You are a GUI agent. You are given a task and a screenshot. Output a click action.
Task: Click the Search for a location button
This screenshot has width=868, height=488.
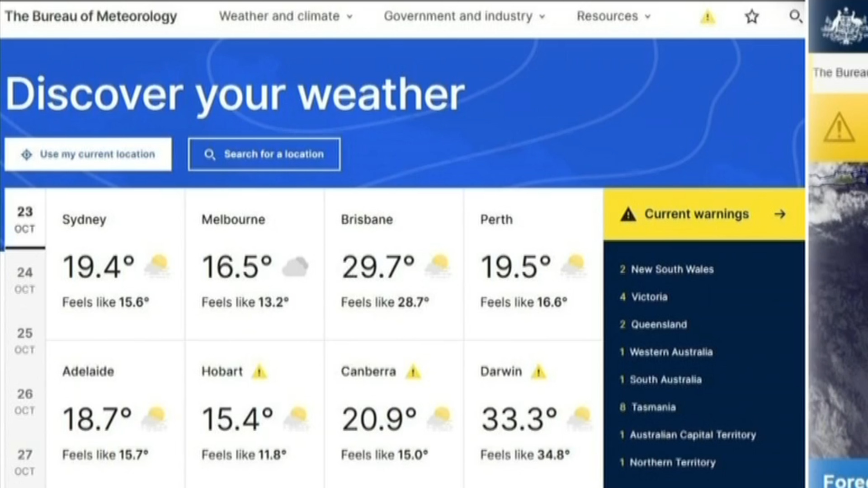click(x=264, y=154)
